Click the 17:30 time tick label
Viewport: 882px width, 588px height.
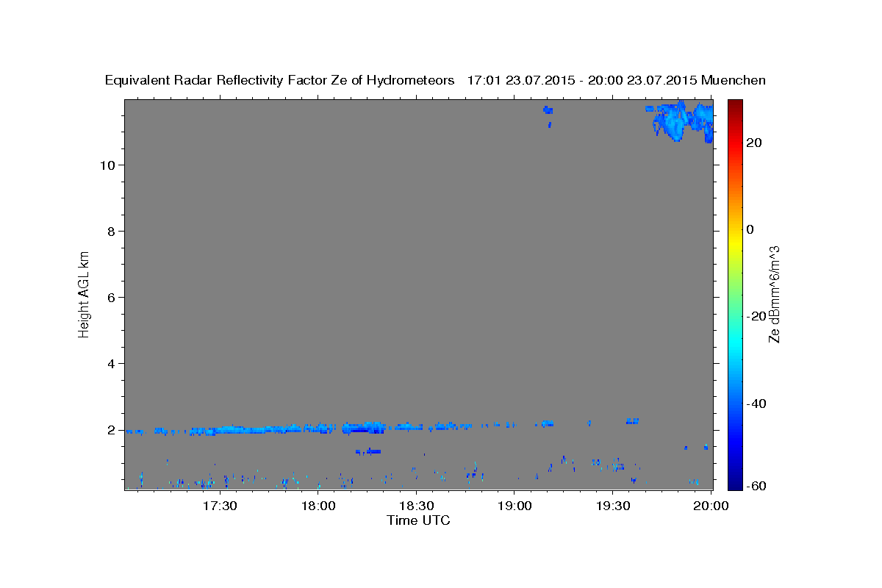click(x=220, y=506)
